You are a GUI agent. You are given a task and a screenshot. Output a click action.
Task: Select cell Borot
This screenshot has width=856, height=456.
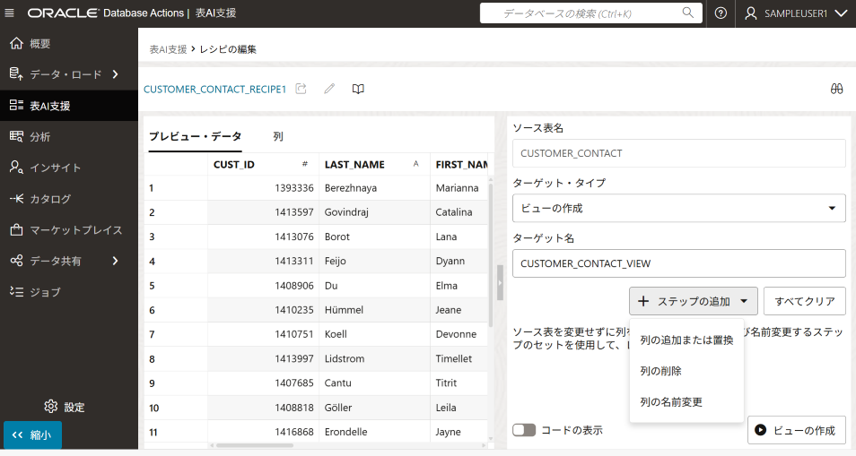[x=374, y=237]
